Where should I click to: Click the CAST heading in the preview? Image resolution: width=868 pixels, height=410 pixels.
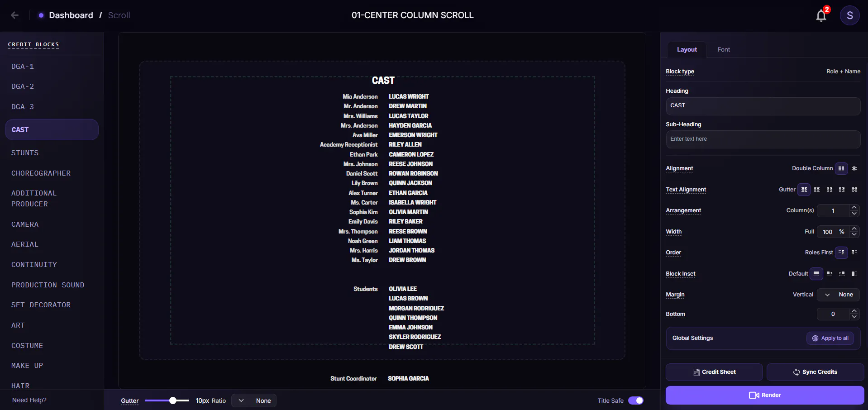pyautogui.click(x=383, y=81)
